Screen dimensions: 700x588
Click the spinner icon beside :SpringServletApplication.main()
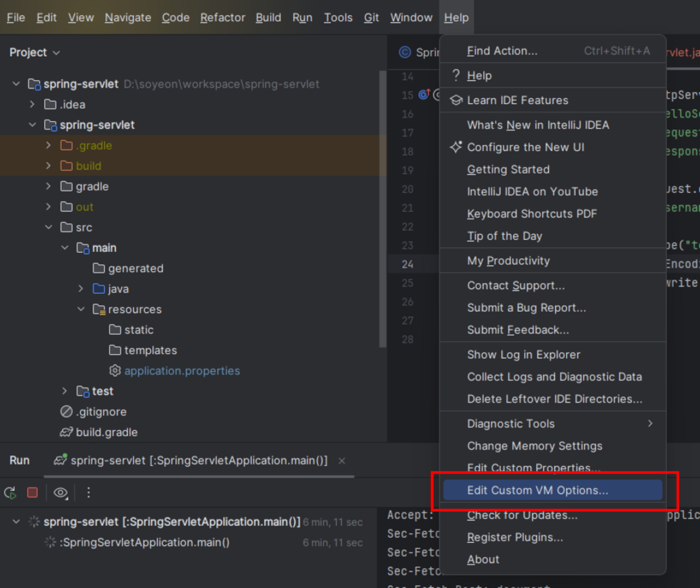[x=50, y=542]
